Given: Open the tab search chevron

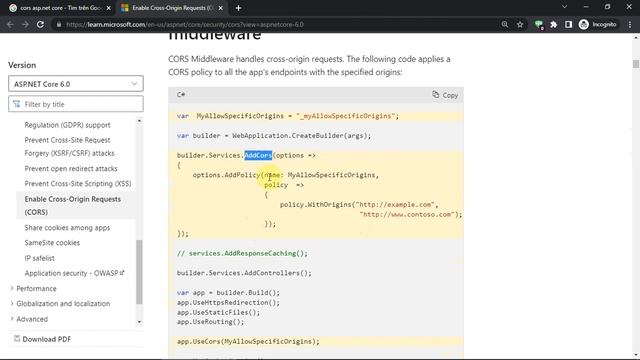Looking at the screenshot, I should point(564,7).
